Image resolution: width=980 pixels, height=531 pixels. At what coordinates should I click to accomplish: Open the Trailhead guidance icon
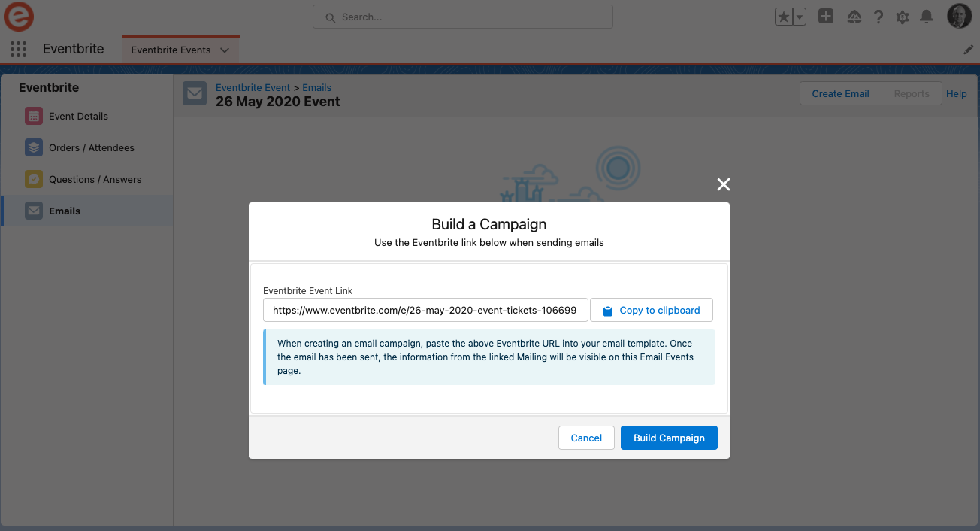[854, 17]
